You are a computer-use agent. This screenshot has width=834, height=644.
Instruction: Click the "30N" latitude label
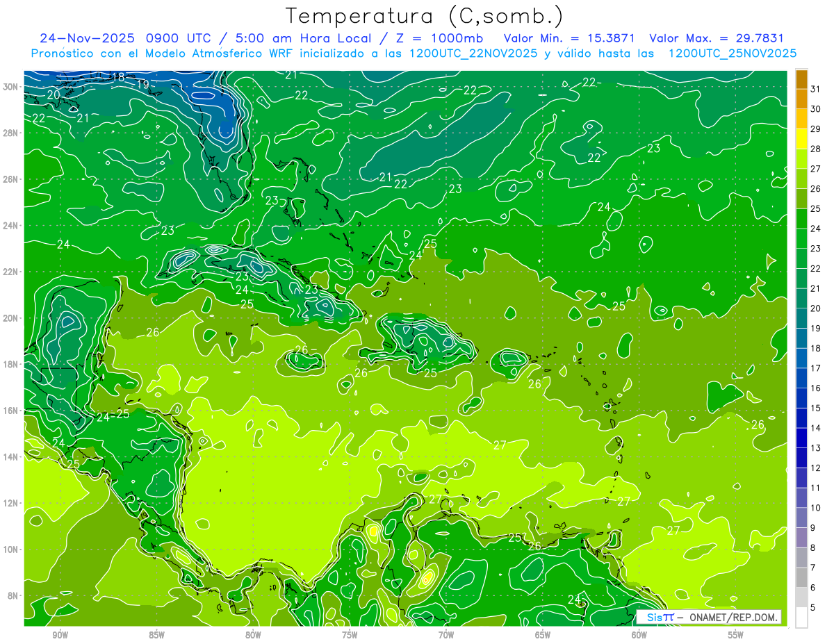(x=10, y=87)
